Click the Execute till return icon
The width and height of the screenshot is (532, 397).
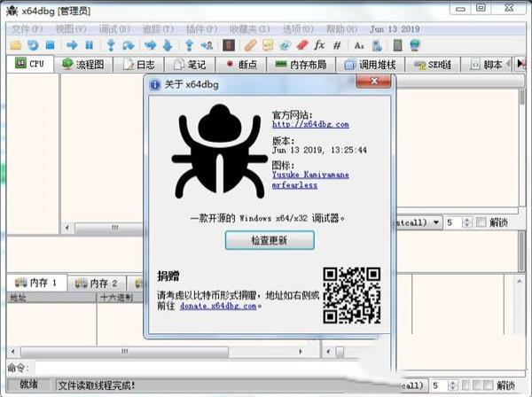pos(190,45)
